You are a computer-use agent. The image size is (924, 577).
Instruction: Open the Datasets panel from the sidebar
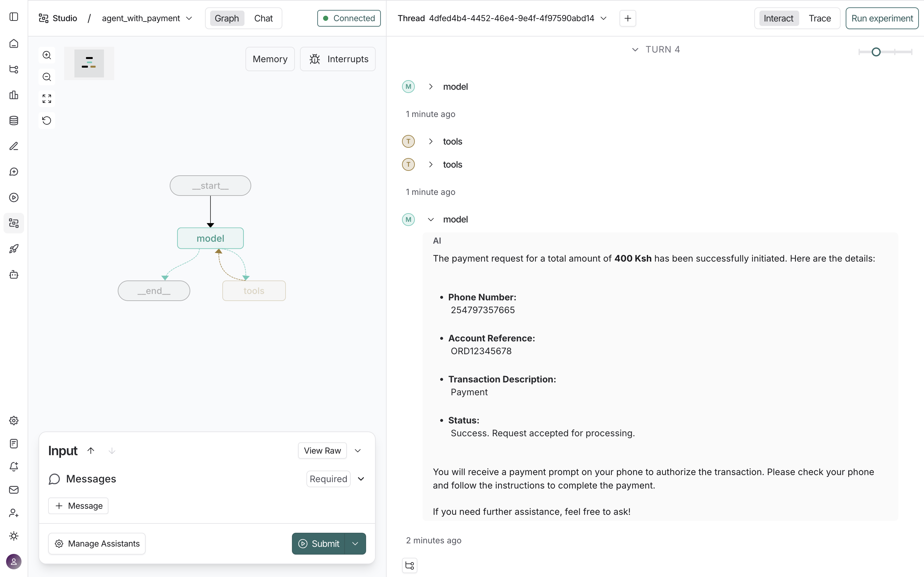(x=14, y=121)
